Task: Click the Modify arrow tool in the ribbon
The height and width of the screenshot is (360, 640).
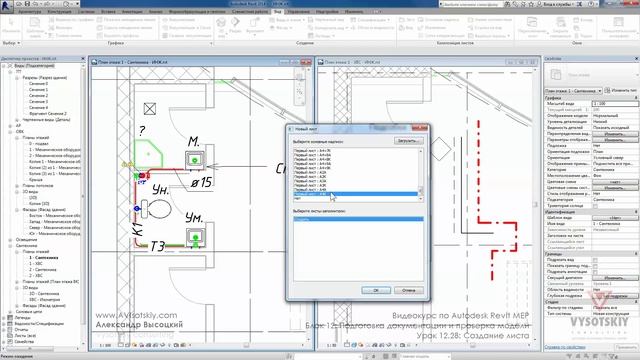Action: tap(11, 25)
